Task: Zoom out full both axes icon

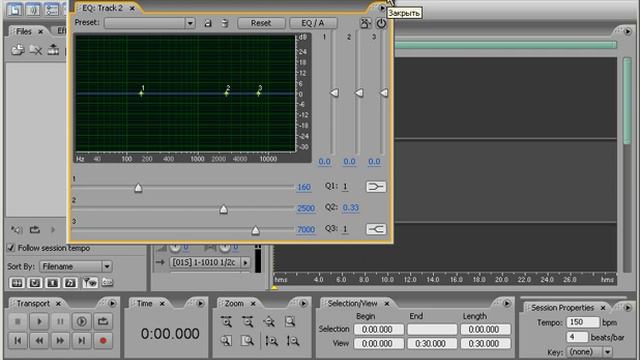Action: [x=269, y=322]
